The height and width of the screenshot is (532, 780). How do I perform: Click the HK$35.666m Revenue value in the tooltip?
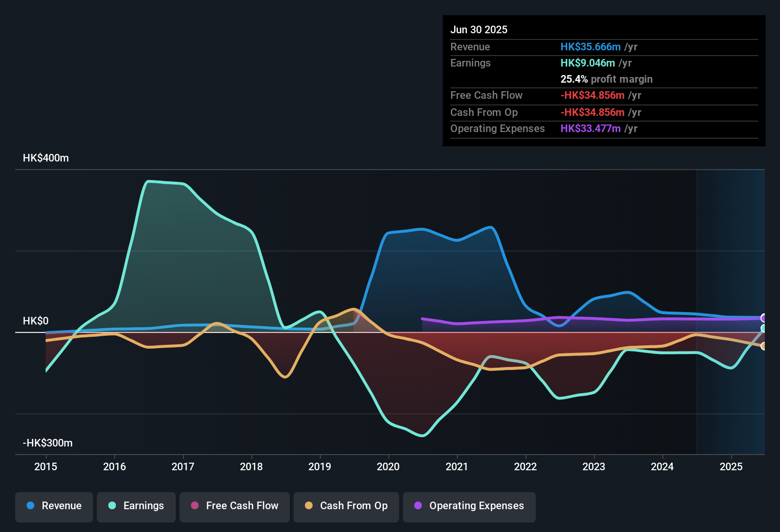(x=590, y=47)
